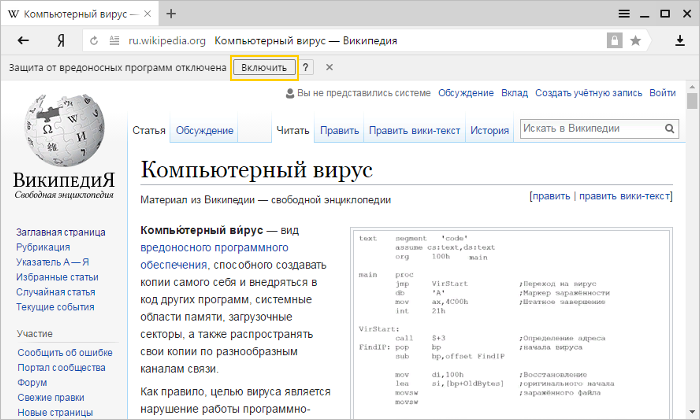Viewport: 700px width, 420px height.
Task: Open Избранные статьи sidebar link
Action: [x=57, y=277]
